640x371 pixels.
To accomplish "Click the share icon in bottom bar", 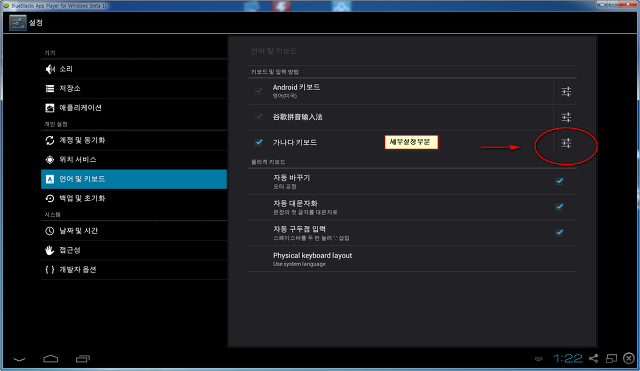I will click(x=593, y=358).
